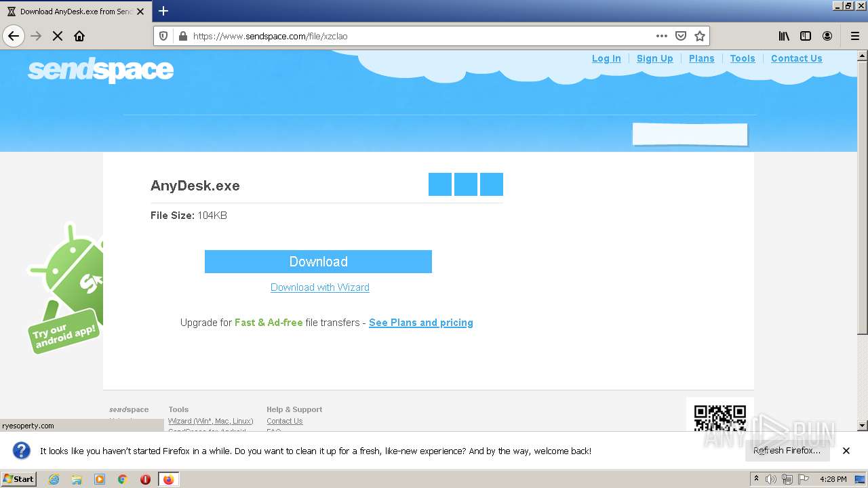Click Download with Wizard link
This screenshot has height=488, width=868.
320,287
